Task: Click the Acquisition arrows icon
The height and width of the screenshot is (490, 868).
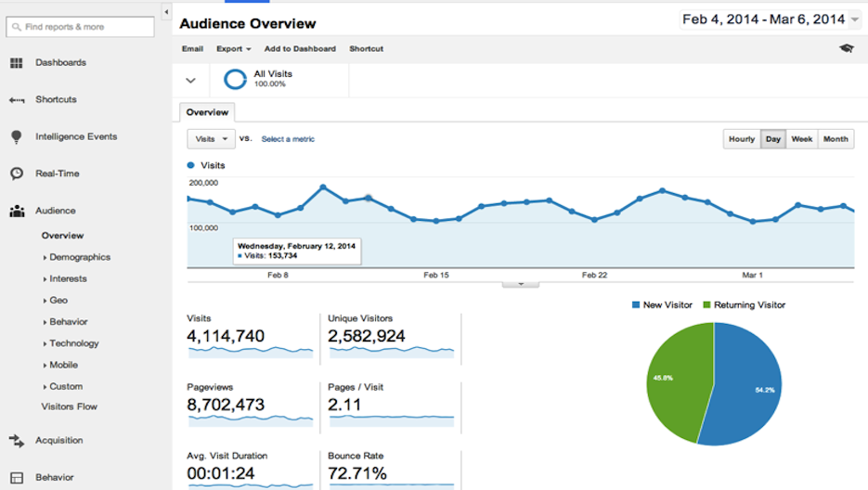Action: (x=17, y=441)
